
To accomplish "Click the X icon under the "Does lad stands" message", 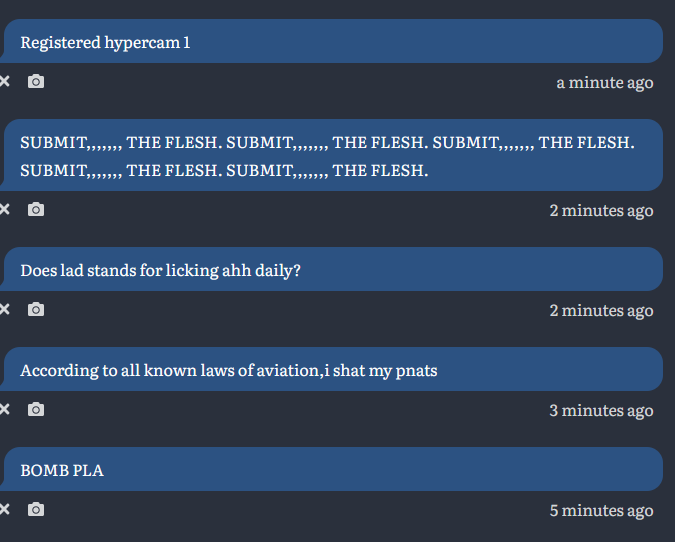I will (x=5, y=309).
